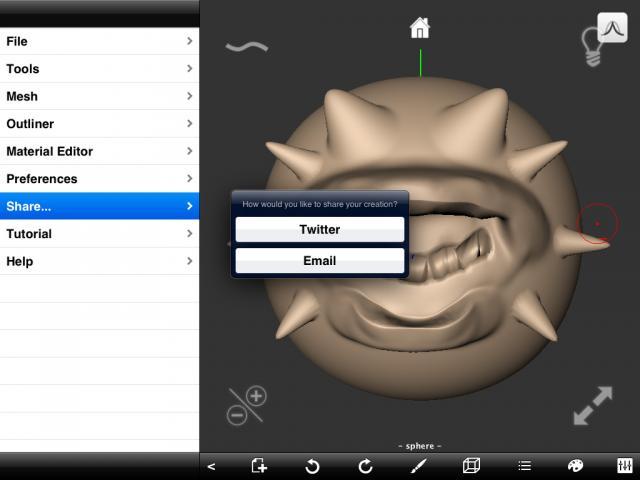The width and height of the screenshot is (640, 480).
Task: Open the color palette icon
Action: point(575,466)
